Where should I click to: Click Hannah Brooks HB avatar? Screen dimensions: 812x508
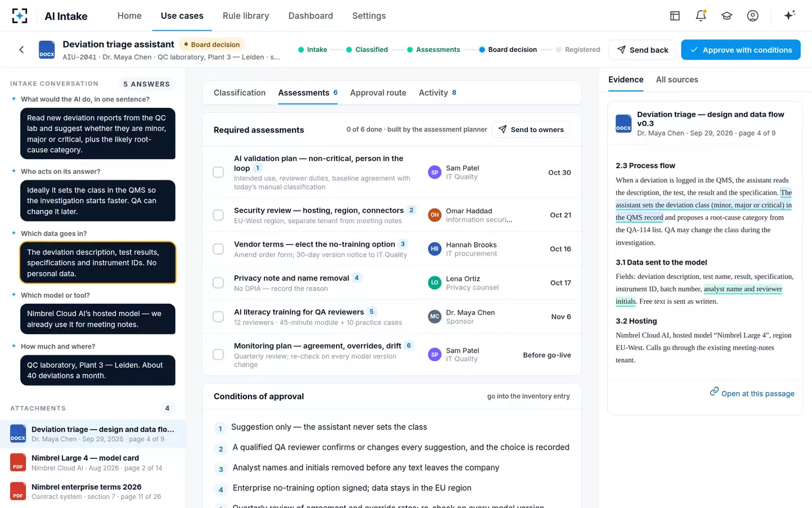point(434,249)
